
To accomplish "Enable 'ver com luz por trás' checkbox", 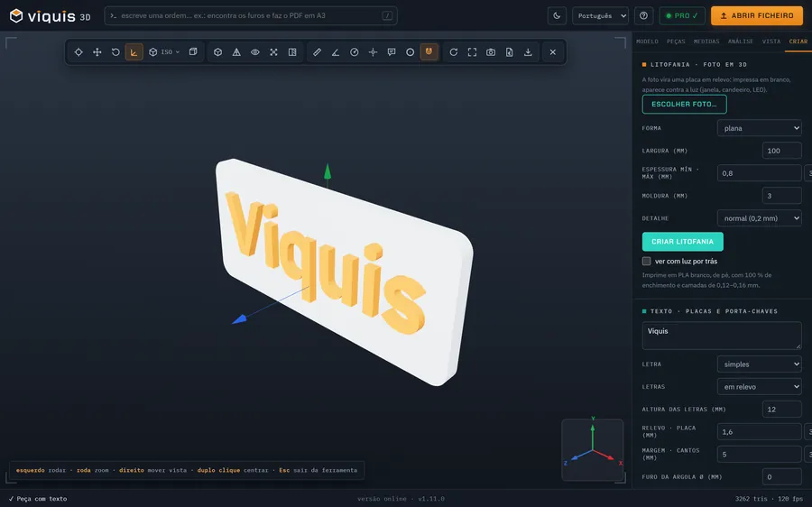I will coord(646,261).
